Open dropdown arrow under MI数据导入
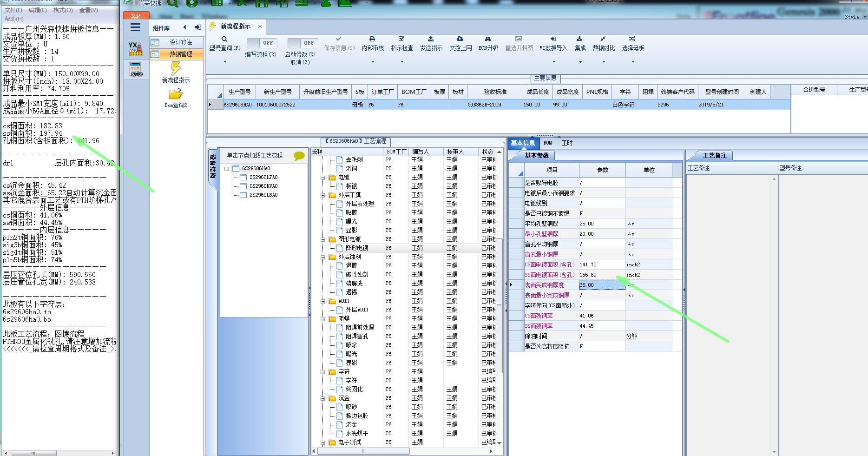Screen dimensions: 868x456 (553, 62)
